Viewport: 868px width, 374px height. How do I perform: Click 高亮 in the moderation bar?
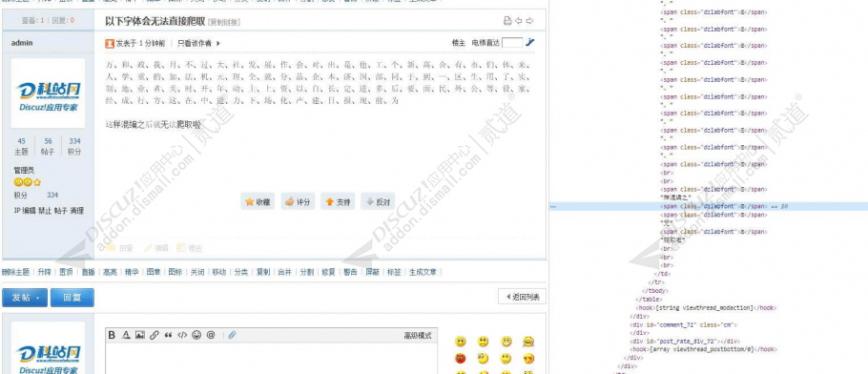110,272
